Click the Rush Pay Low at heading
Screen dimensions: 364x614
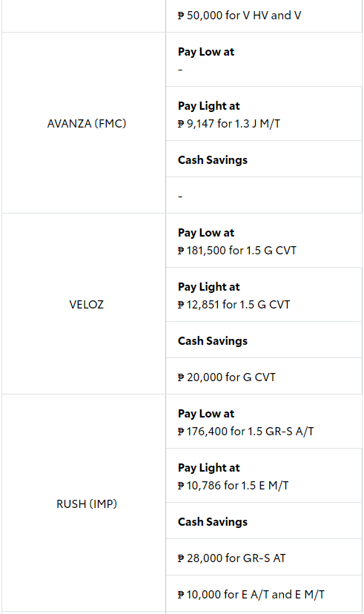pyautogui.click(x=206, y=414)
